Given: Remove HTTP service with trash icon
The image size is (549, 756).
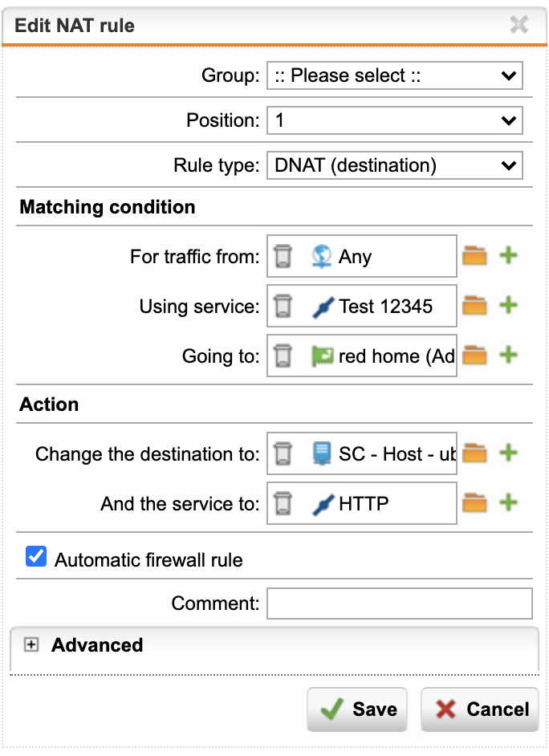Looking at the screenshot, I should pyautogui.click(x=283, y=503).
